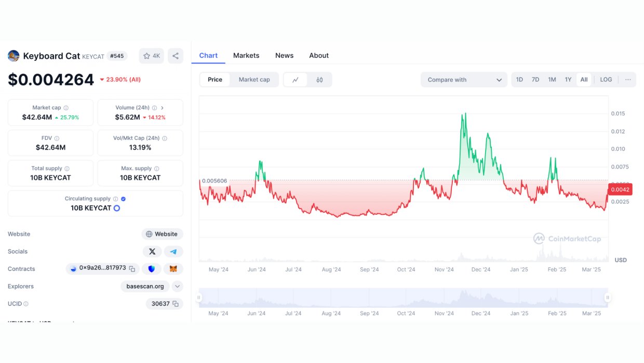This screenshot has height=363, width=644.
Task: Click the blue shield wallet icon
Action: 152,269
